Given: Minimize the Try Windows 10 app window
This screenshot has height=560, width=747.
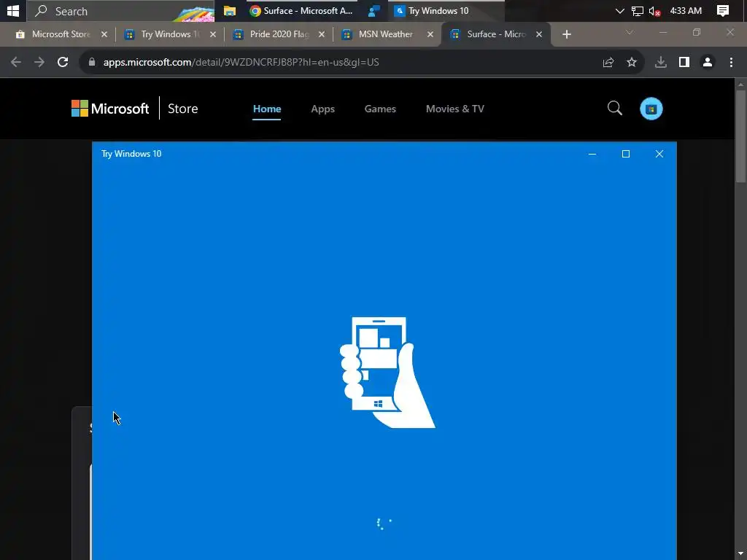Looking at the screenshot, I should point(592,154).
